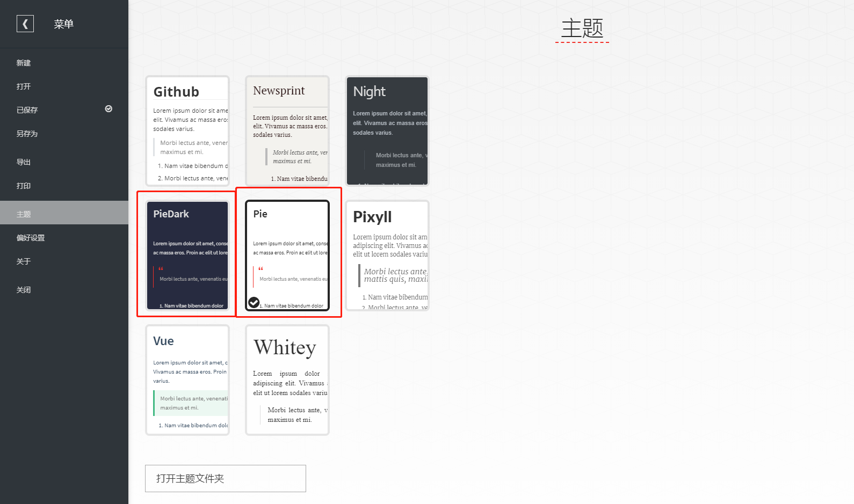
Task: Click the 打开主题文件夹 button
Action: click(x=226, y=478)
